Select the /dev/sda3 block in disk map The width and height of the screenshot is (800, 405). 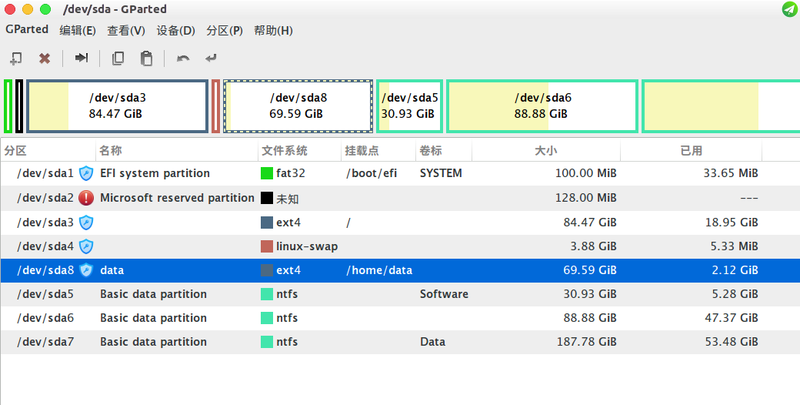pos(117,106)
